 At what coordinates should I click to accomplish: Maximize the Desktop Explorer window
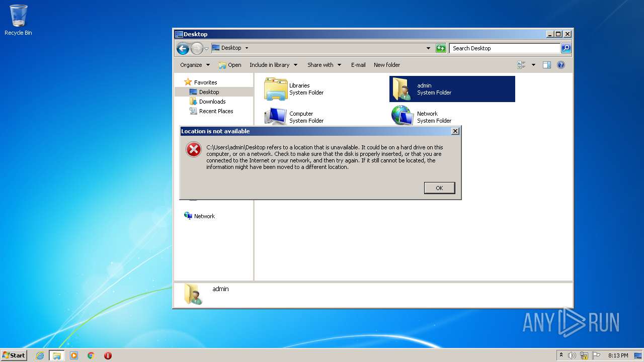(558, 34)
